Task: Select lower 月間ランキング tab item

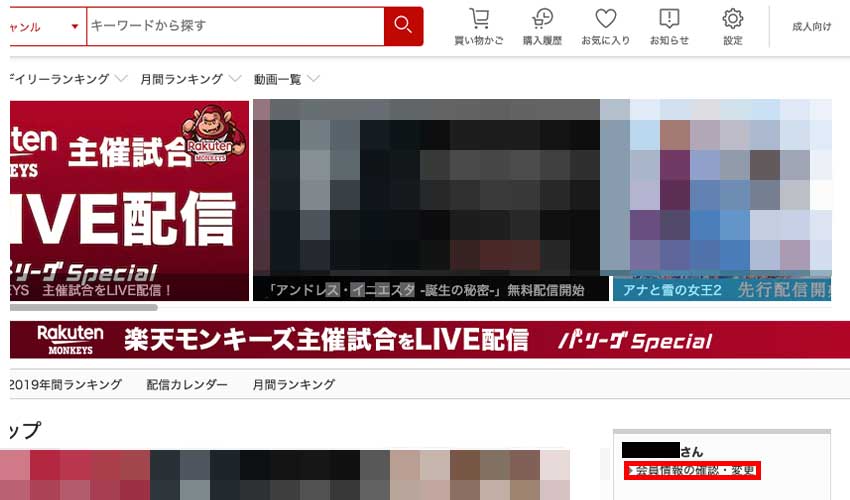Action: point(294,384)
